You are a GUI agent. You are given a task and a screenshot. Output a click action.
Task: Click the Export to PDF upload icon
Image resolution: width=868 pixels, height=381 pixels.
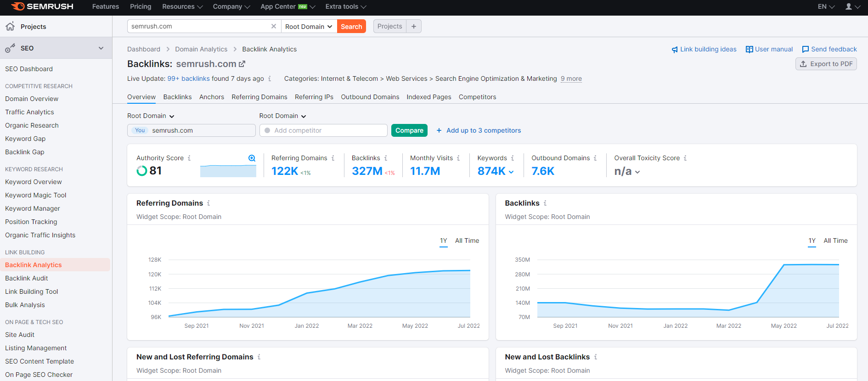(803, 64)
